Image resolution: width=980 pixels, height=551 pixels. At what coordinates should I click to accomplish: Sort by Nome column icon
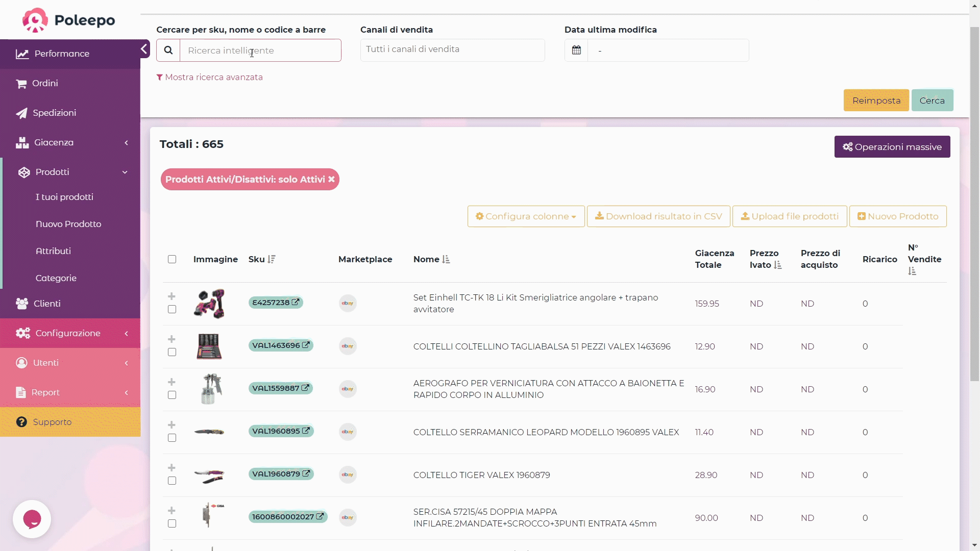coord(446,259)
